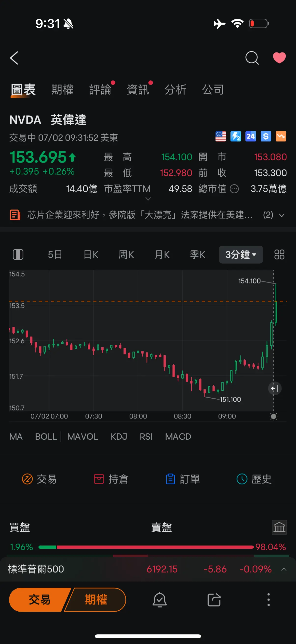
Task: Expand more quote details chevron under 市盈率TTM
Action: point(148,199)
